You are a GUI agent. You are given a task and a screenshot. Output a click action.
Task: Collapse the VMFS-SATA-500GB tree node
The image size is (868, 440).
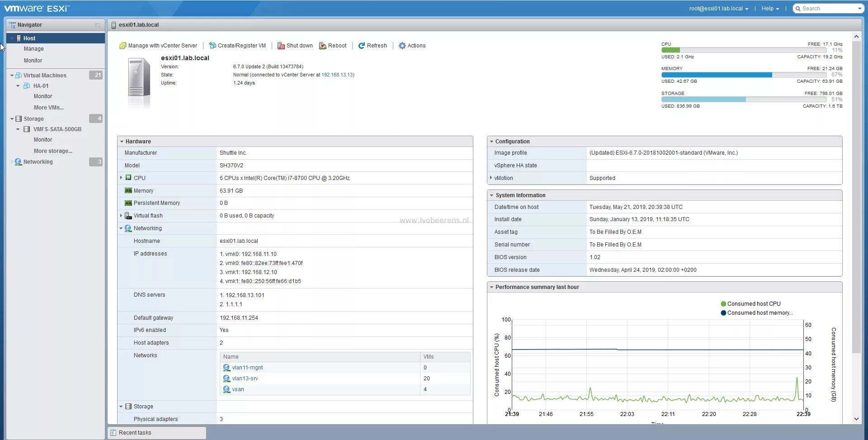click(x=18, y=129)
